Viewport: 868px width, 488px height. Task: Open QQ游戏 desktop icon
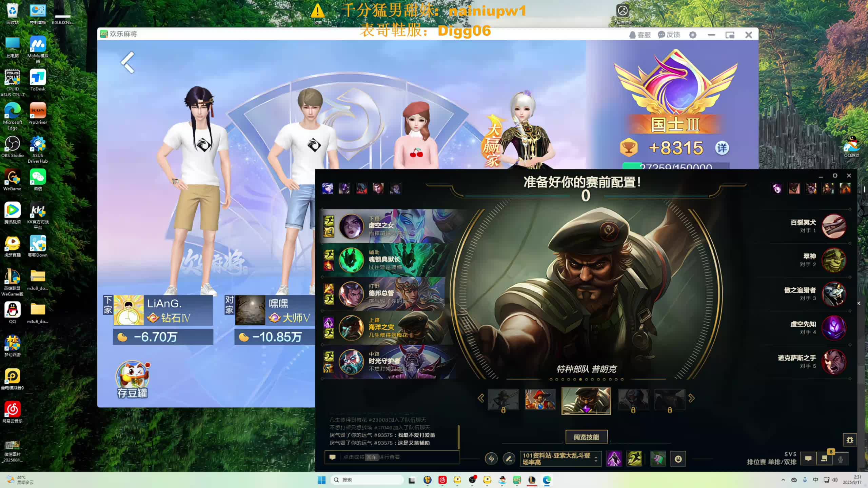pyautogui.click(x=851, y=147)
